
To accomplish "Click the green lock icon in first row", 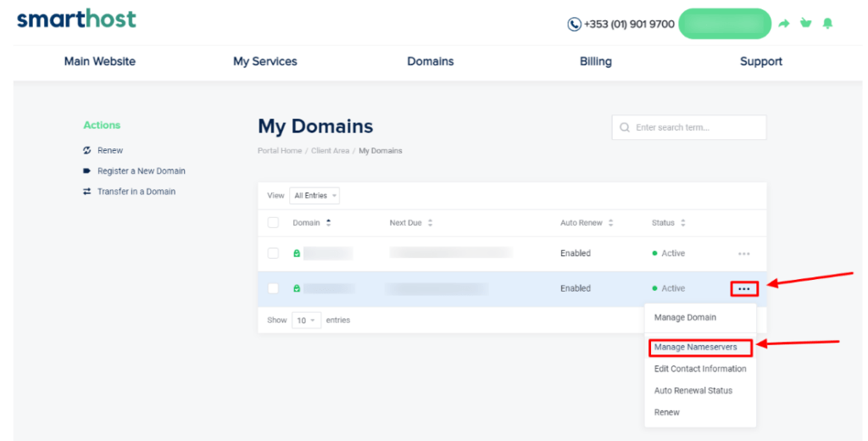I will (297, 254).
